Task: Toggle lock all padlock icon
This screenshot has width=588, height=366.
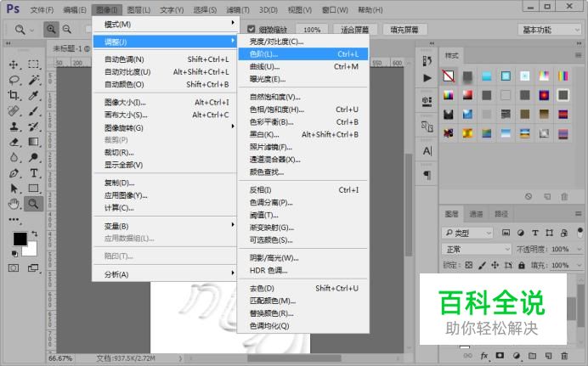Action: coord(522,265)
